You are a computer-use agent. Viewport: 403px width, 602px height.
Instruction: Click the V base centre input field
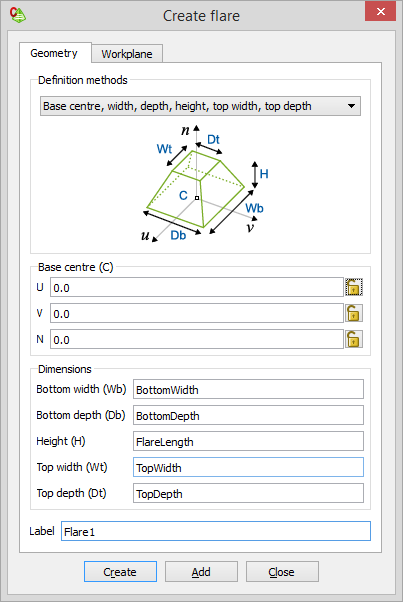[197, 313]
